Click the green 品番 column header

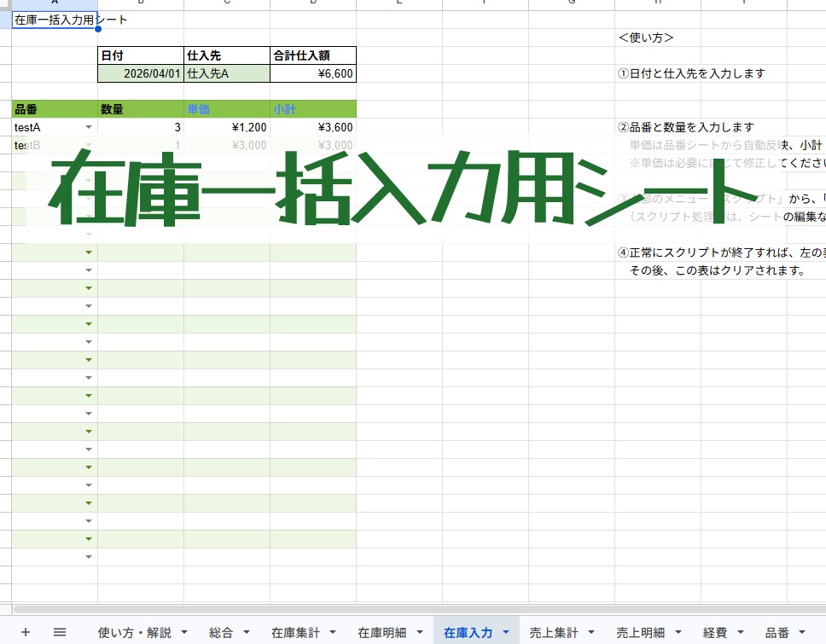[55, 109]
